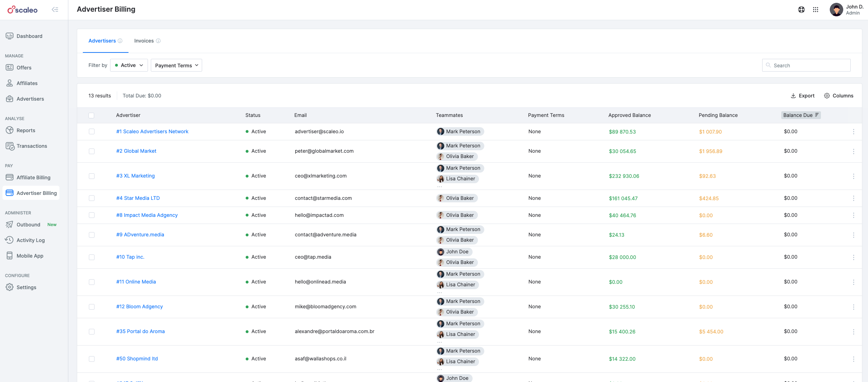Open the Payment Terms filter dropdown

coord(176,65)
